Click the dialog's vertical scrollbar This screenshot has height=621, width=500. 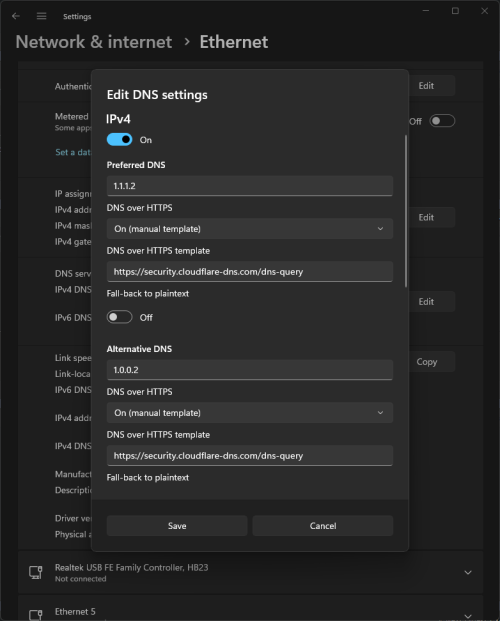[x=406, y=211]
